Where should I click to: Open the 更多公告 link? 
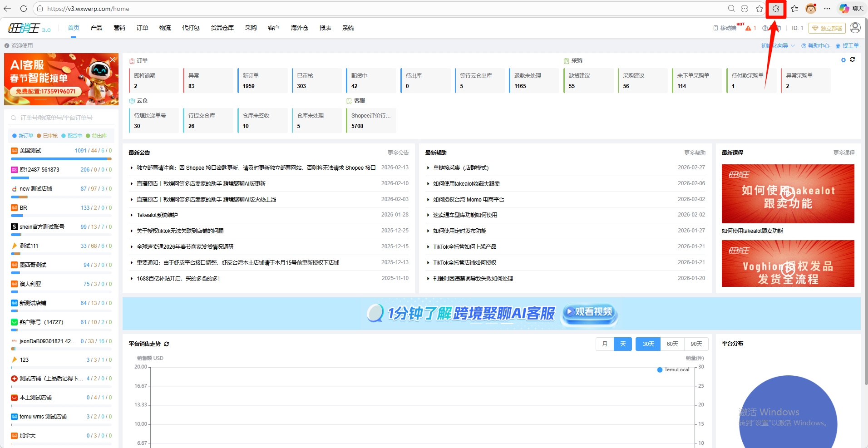click(398, 153)
